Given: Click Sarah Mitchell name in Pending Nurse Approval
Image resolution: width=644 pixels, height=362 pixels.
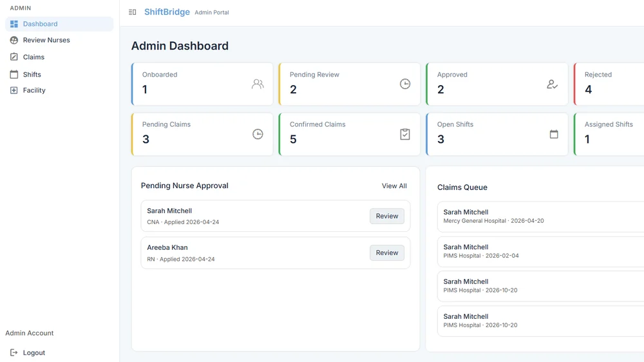Looking at the screenshot, I should coord(169,211).
